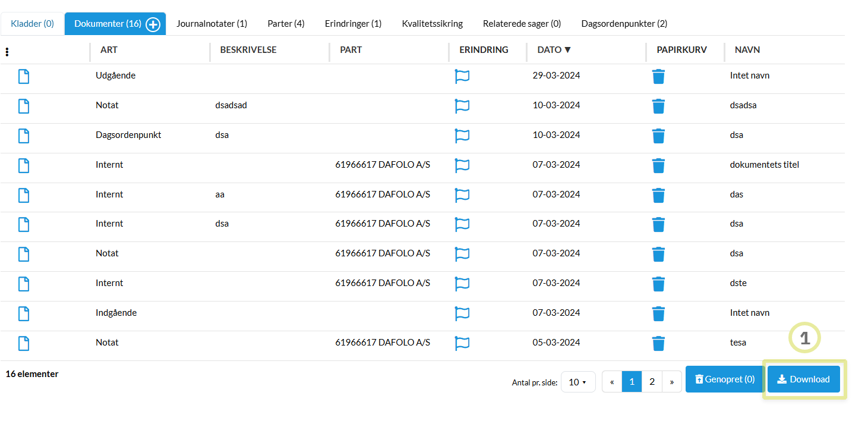Viewport: 868px width, 427px height.
Task: Add a new document with the plus icon
Action: pyautogui.click(x=153, y=23)
